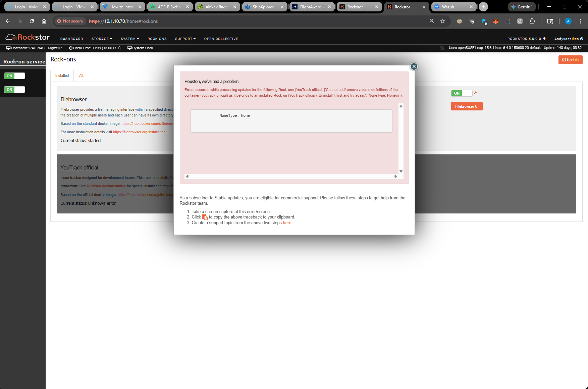Expand the Support dropdown menu

(185, 39)
